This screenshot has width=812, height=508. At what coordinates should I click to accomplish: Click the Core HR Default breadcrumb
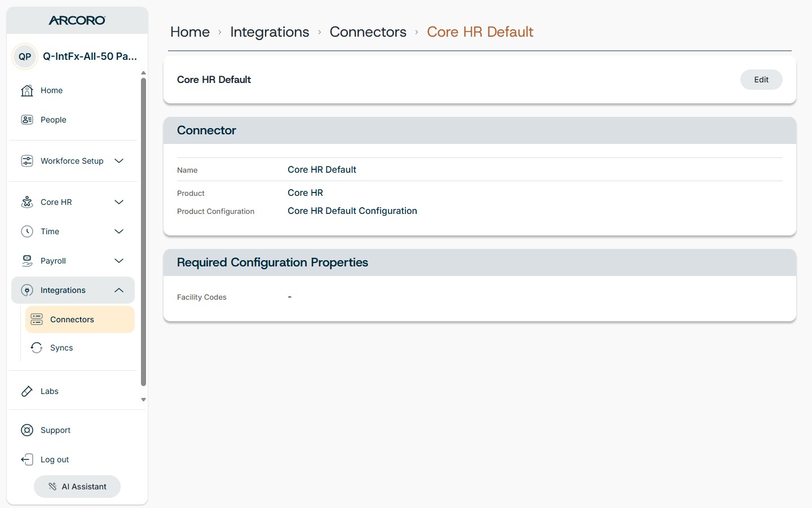(x=480, y=32)
